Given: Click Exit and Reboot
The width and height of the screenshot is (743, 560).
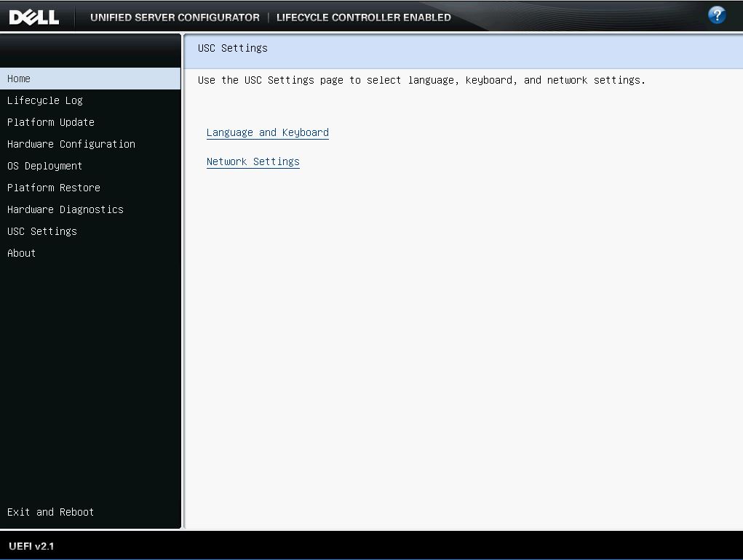Looking at the screenshot, I should (50, 512).
